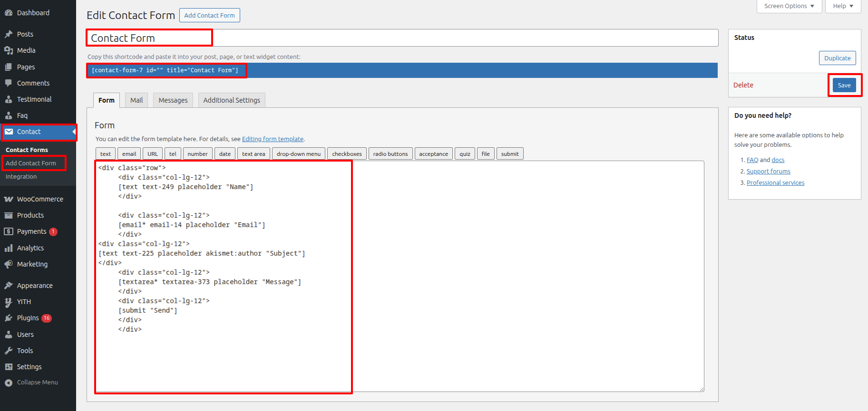Screen dimensions: 868x411
Task: Open the Additional Settings tab
Action: tap(232, 100)
